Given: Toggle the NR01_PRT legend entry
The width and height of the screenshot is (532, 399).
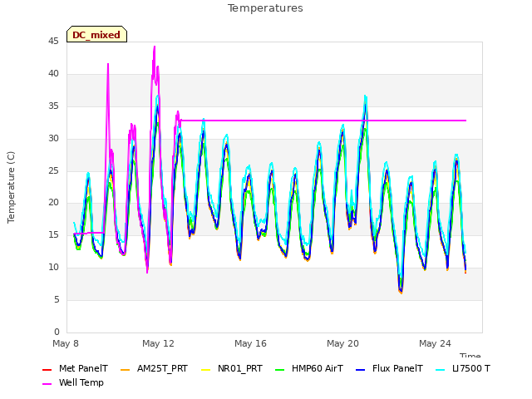Looking at the screenshot, I should click(232, 368).
